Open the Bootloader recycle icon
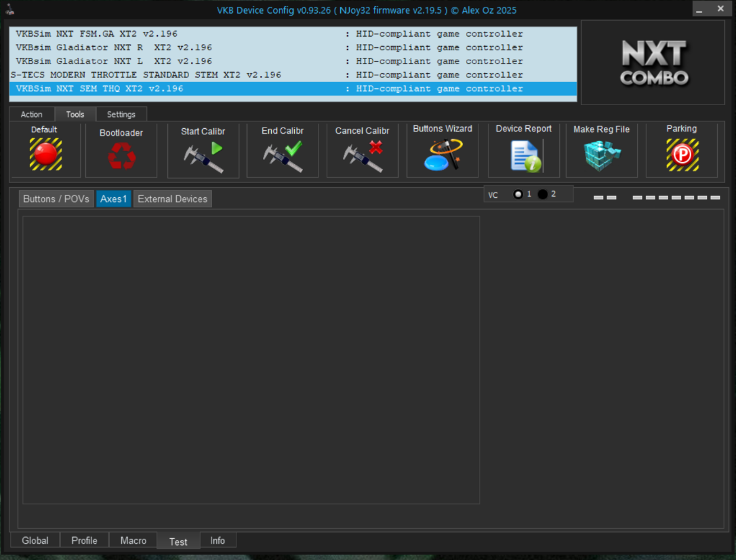This screenshot has width=736, height=560. [121, 156]
